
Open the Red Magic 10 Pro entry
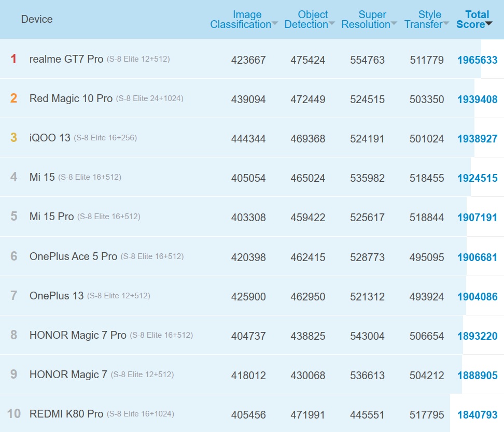(x=71, y=98)
